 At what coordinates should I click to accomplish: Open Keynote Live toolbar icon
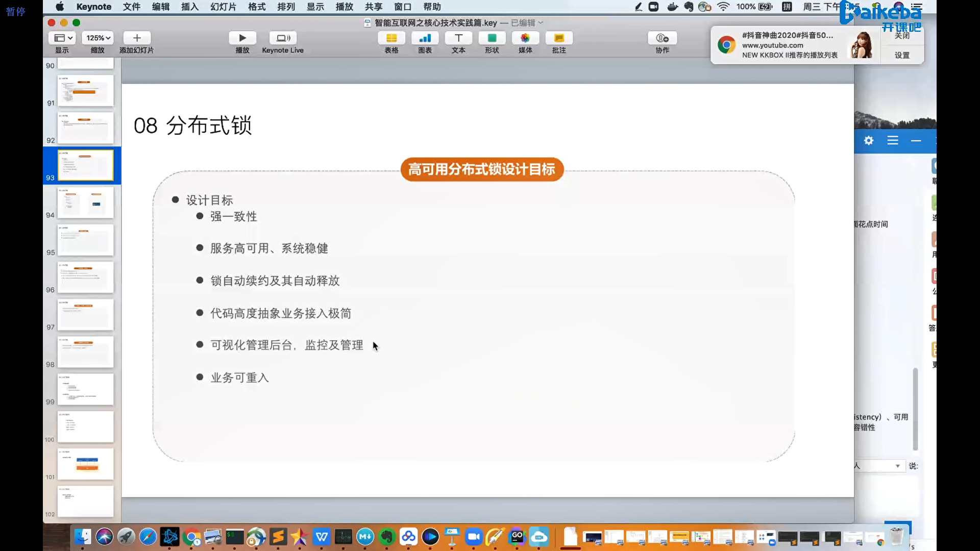pyautogui.click(x=282, y=38)
